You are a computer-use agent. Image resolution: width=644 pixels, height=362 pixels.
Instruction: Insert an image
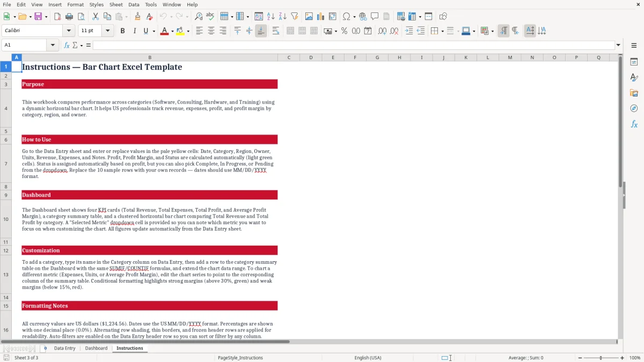pos(309,17)
